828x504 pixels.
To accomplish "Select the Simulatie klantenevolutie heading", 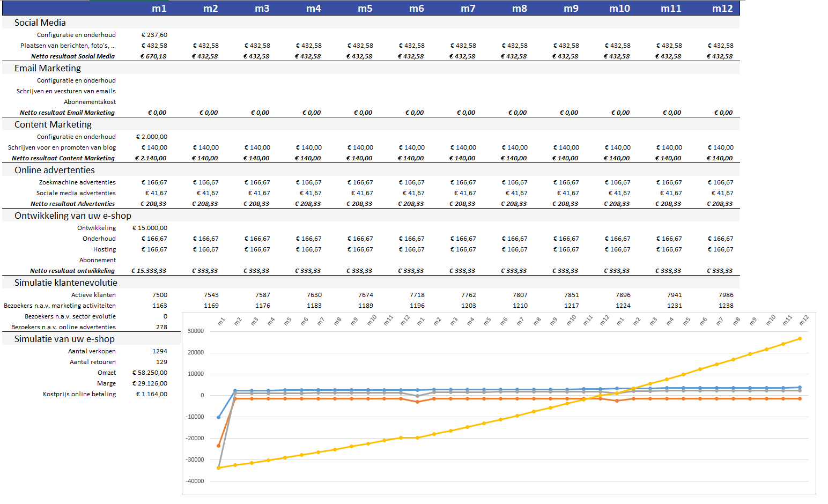I will point(66,283).
